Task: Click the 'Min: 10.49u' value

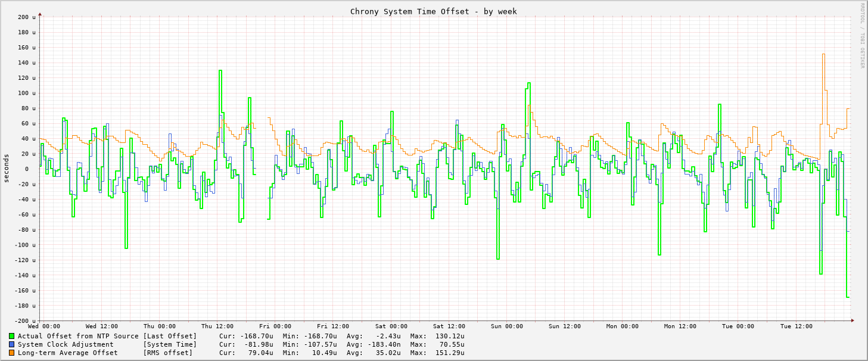Action: 310,353
